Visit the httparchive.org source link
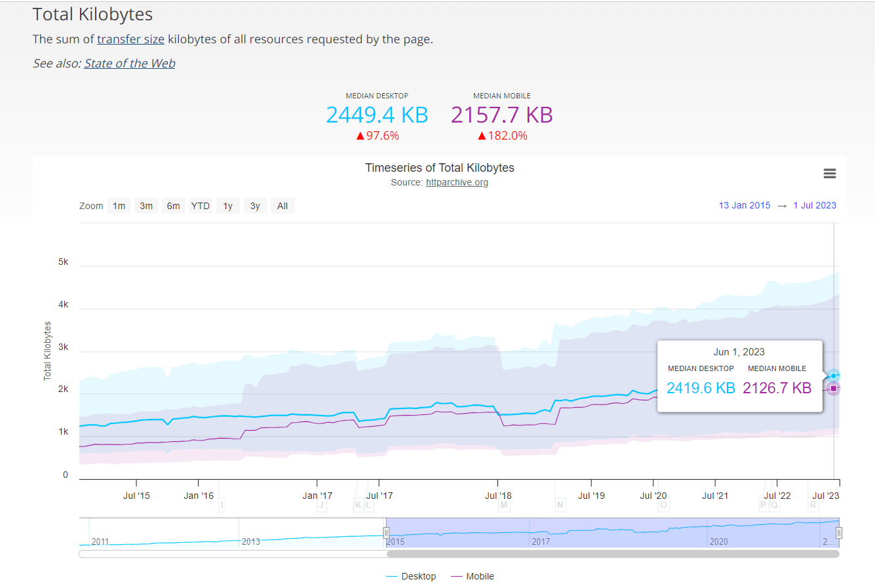Image resolution: width=875 pixels, height=588 pixels. (x=457, y=182)
